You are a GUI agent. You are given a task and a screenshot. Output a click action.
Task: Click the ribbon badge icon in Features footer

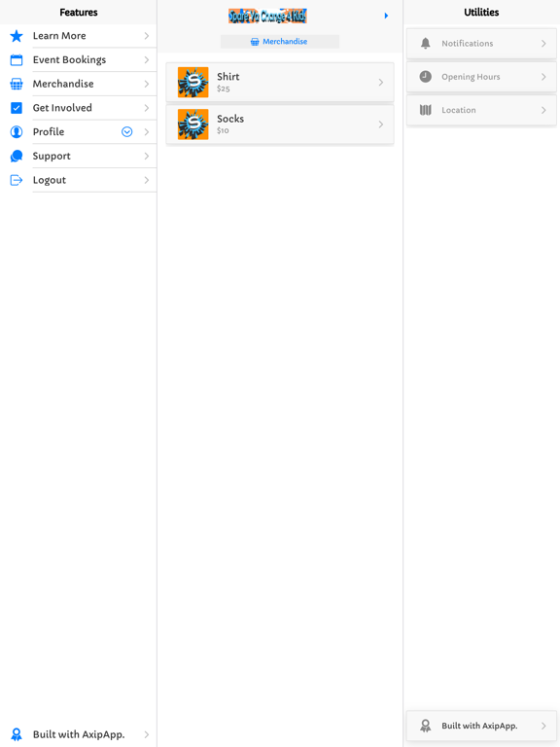click(17, 734)
